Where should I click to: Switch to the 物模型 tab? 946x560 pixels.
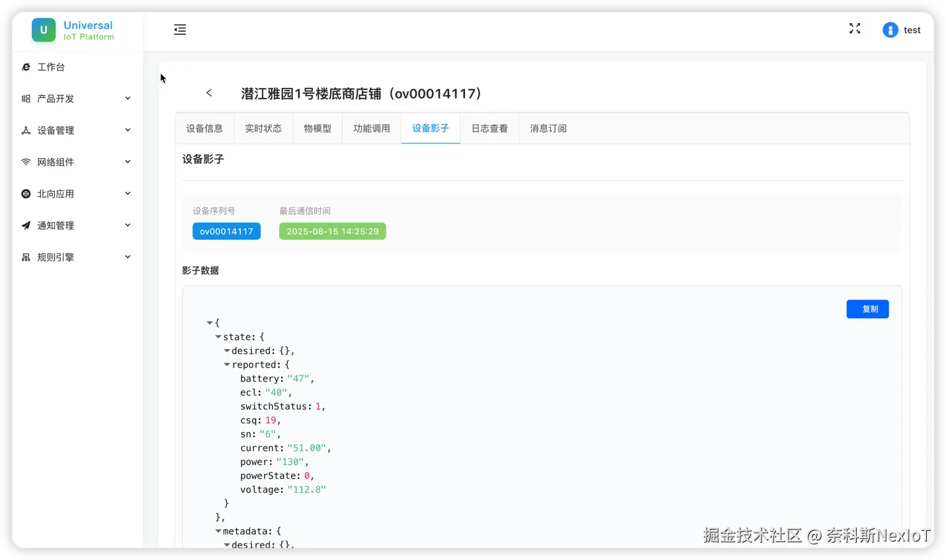click(x=318, y=128)
